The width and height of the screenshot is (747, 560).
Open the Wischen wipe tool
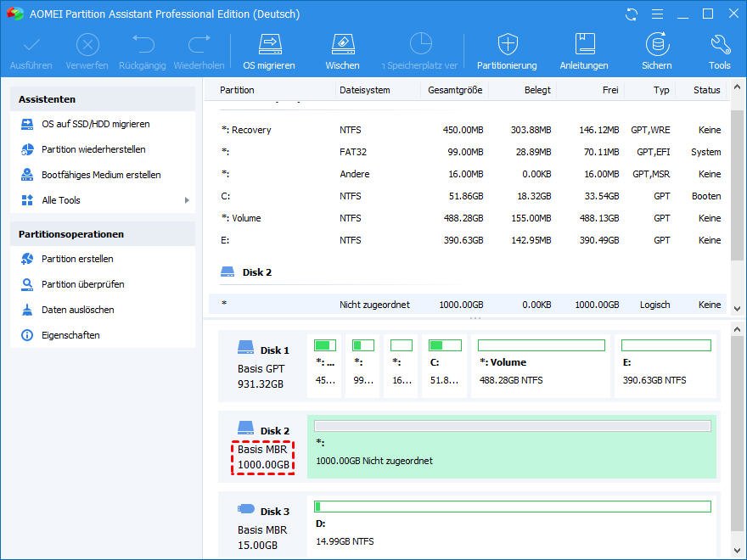pos(342,45)
